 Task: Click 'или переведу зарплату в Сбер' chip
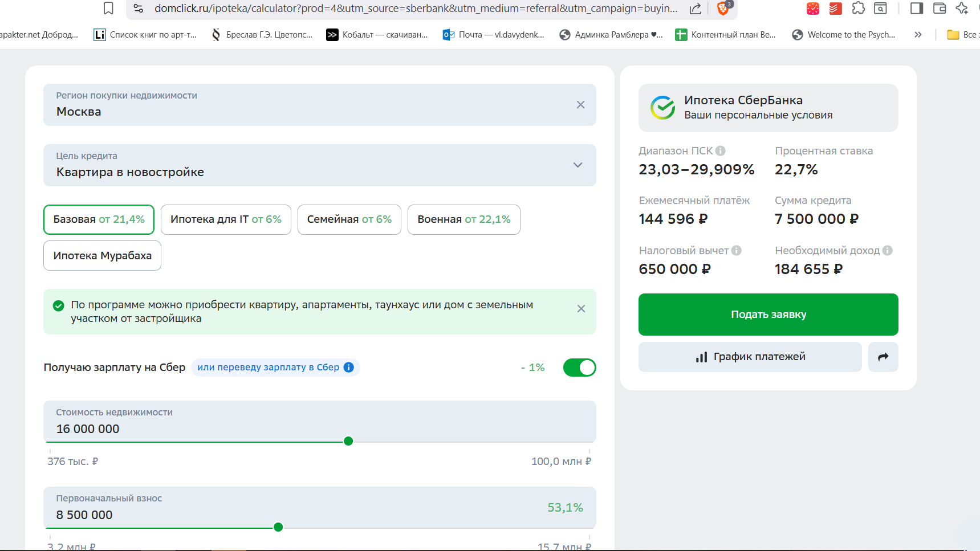pos(275,368)
